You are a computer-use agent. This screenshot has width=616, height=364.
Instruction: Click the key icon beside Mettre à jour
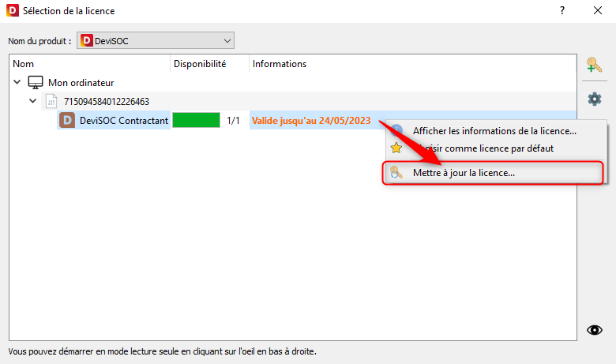396,172
